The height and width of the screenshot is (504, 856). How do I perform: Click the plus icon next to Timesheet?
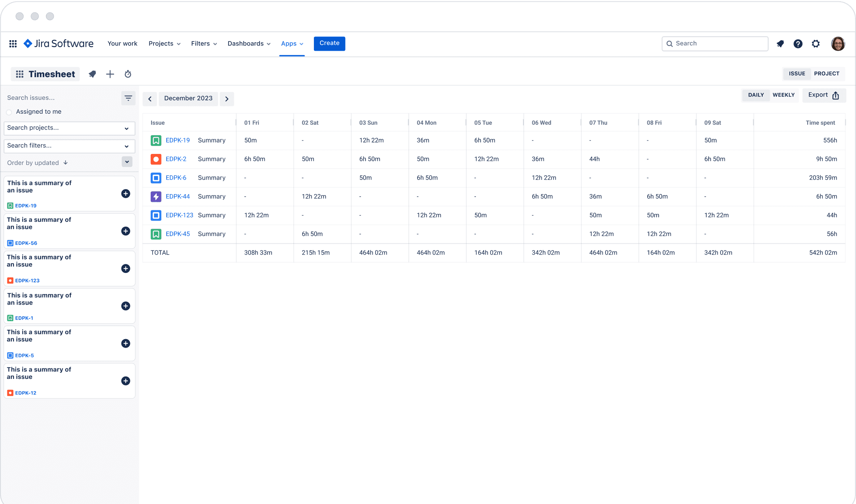[x=110, y=74]
